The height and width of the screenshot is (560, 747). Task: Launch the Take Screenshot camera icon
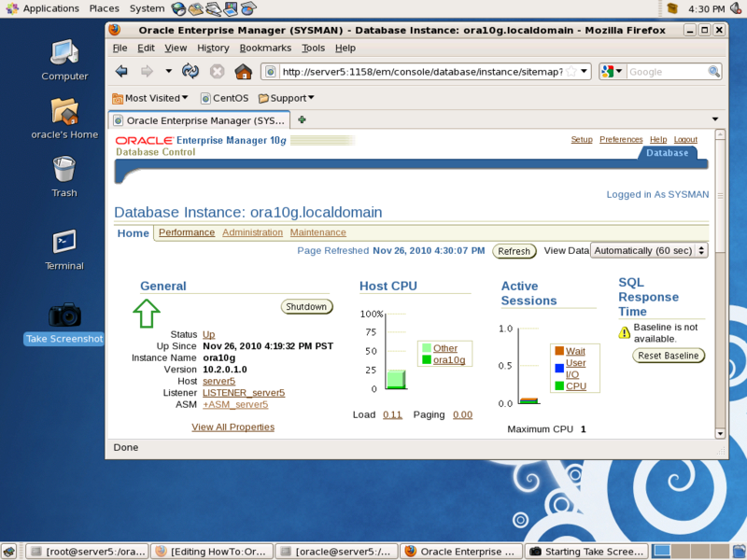click(x=64, y=315)
